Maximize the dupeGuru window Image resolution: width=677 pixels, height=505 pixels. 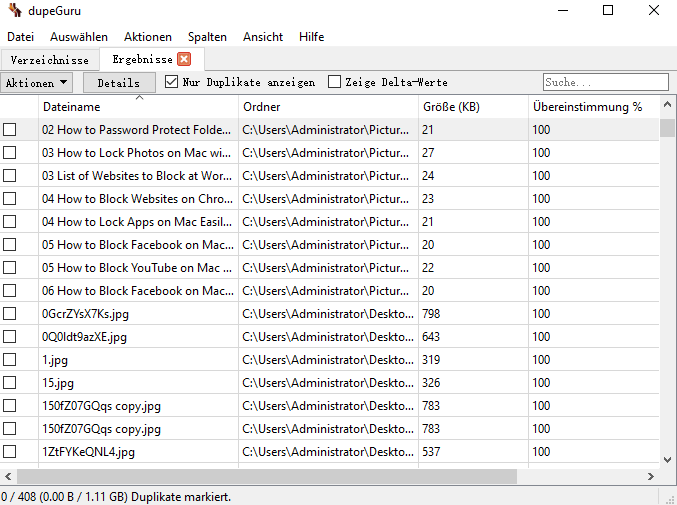(608, 11)
